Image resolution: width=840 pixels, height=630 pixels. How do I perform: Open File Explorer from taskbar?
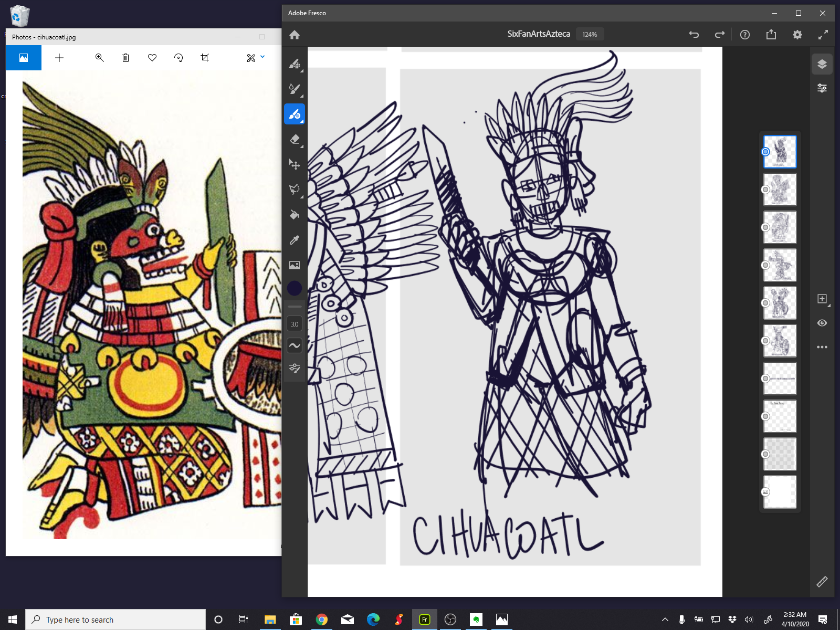270,619
